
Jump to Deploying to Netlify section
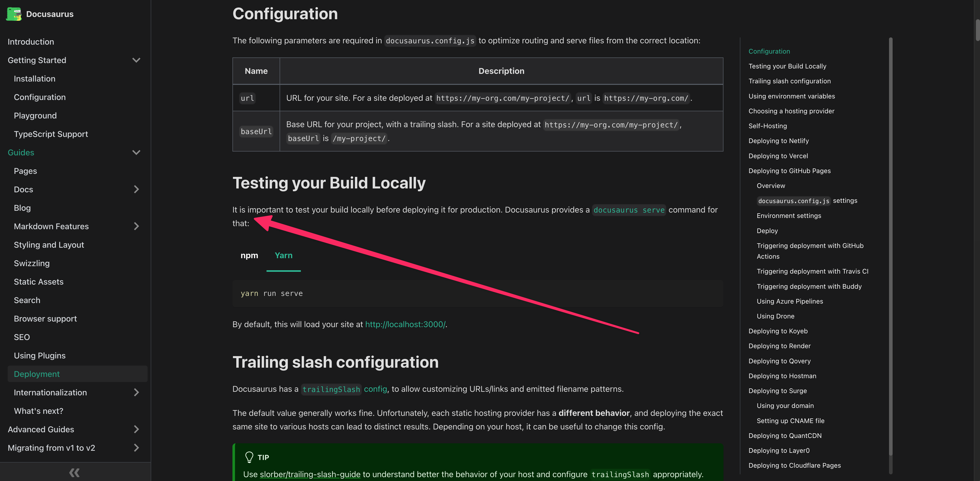(778, 141)
